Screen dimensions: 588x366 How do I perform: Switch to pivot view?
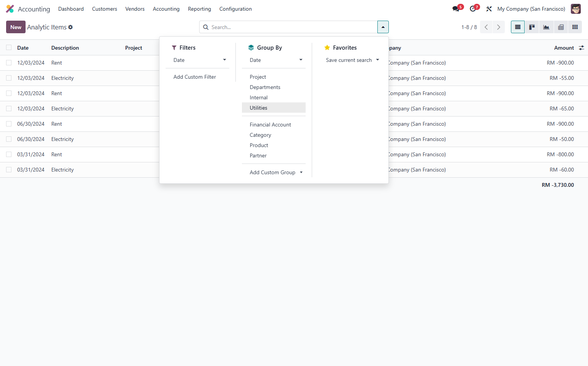(x=561, y=27)
